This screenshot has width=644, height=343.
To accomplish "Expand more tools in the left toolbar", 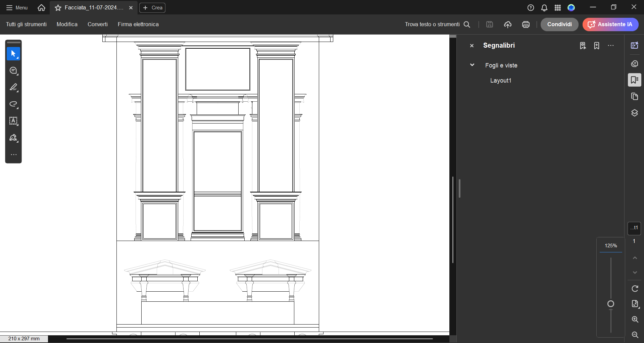I will (13, 155).
